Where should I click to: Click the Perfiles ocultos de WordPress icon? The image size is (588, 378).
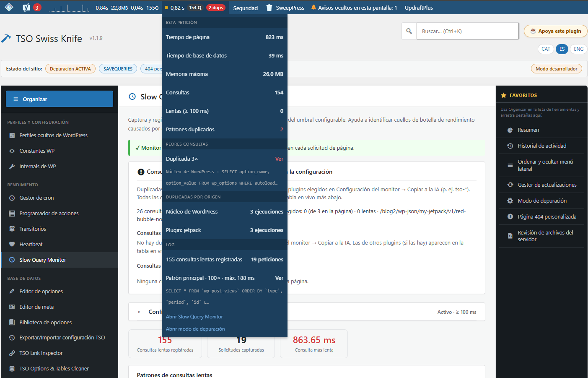[x=12, y=136]
